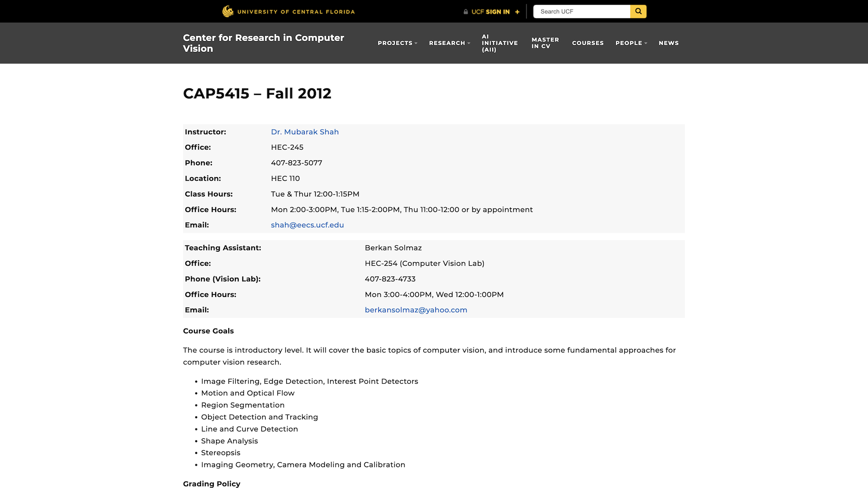
Task: Open the Research dropdown menu
Action: coord(449,43)
